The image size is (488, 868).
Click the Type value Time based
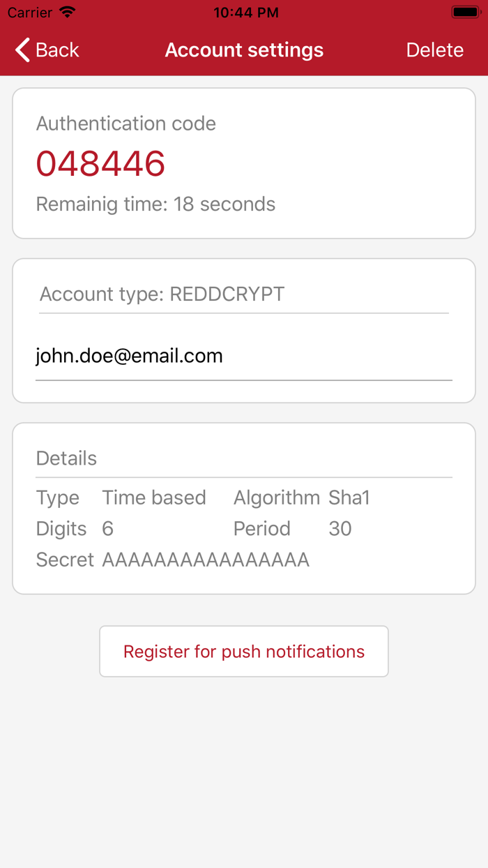pyautogui.click(x=153, y=497)
